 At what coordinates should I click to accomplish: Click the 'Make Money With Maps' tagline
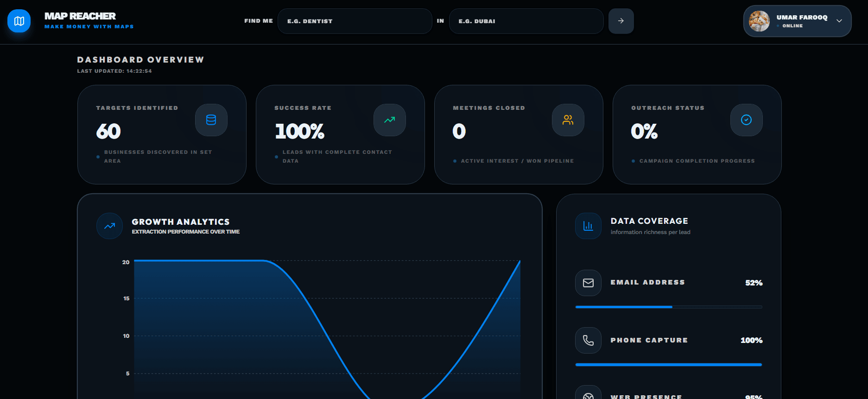[89, 27]
